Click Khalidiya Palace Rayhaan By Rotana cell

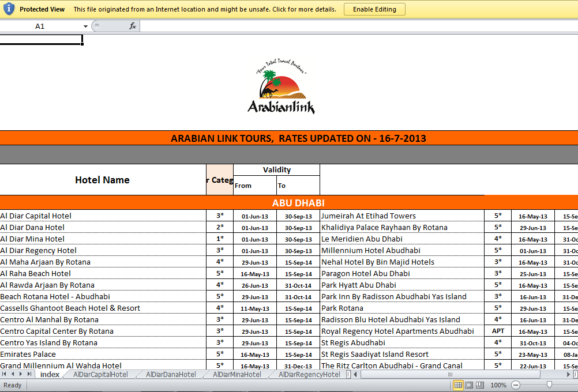click(402, 227)
